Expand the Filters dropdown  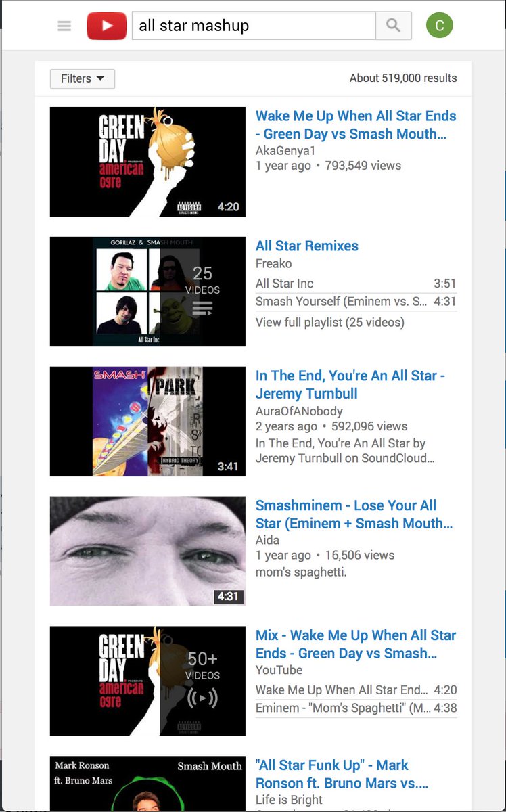tap(83, 78)
